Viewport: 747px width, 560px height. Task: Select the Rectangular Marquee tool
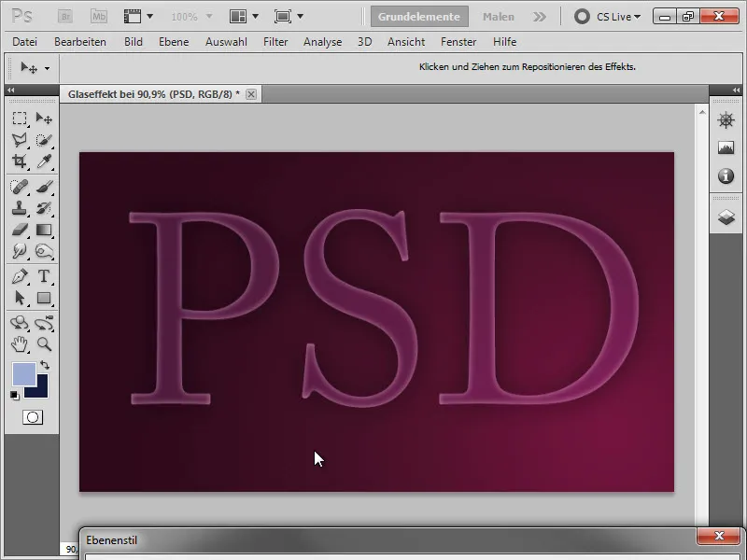pyautogui.click(x=20, y=119)
